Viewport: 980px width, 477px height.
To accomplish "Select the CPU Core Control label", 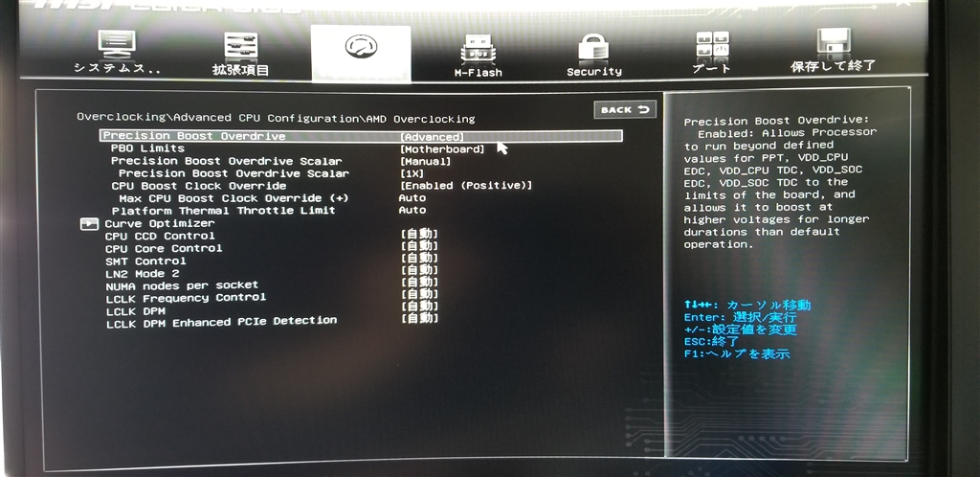I will click(x=163, y=248).
